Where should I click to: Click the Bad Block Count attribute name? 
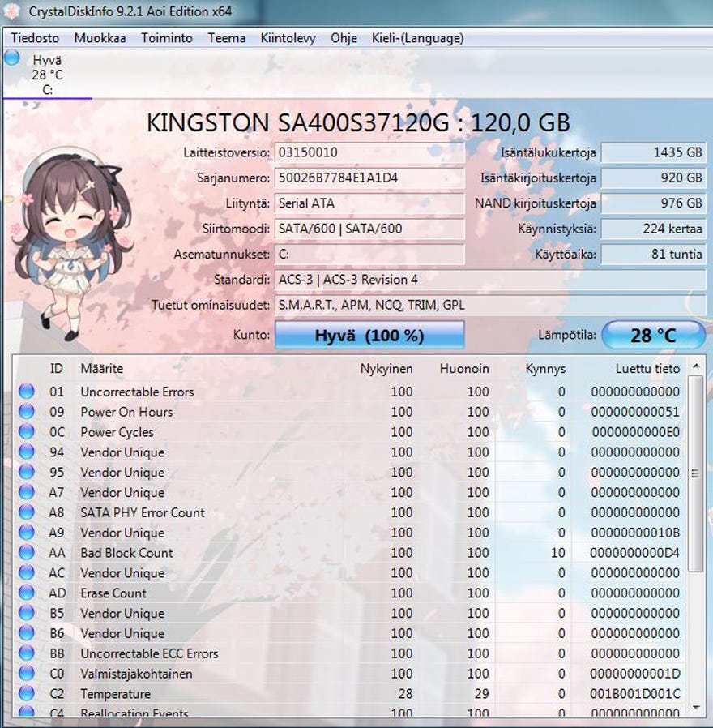point(126,553)
